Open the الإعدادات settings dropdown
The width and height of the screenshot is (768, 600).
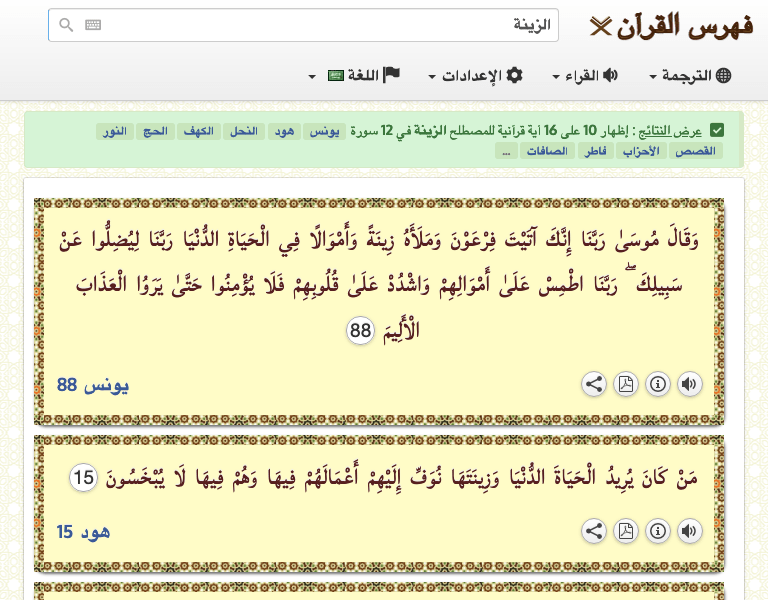point(475,76)
